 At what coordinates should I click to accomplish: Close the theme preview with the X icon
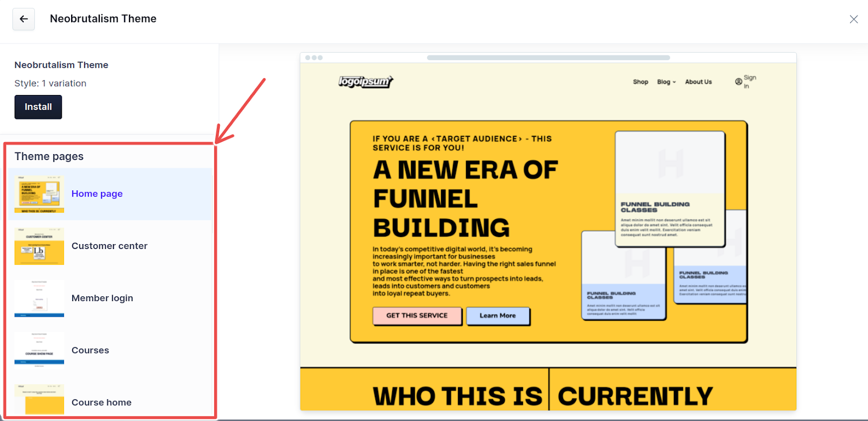click(853, 19)
